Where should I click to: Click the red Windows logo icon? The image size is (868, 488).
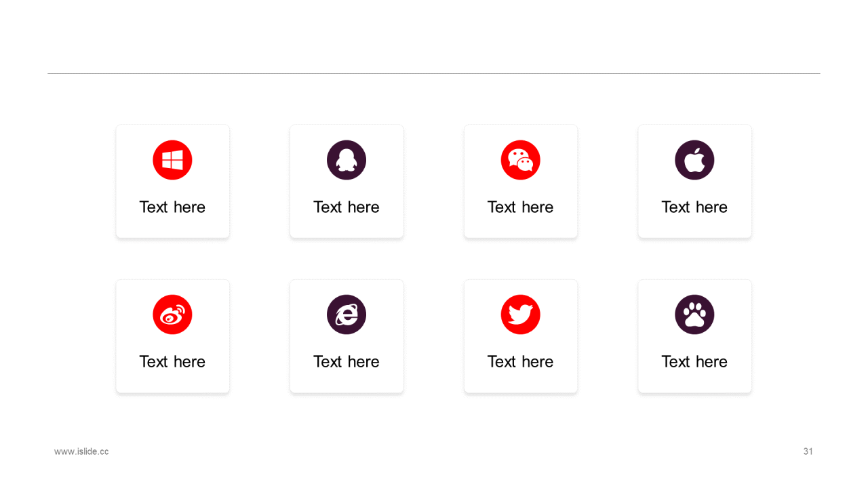172,160
